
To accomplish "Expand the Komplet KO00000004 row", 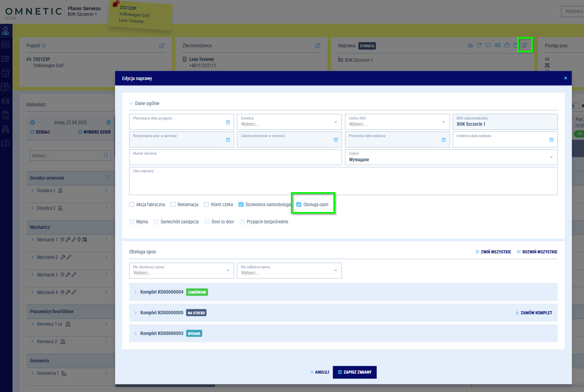I will point(135,292).
